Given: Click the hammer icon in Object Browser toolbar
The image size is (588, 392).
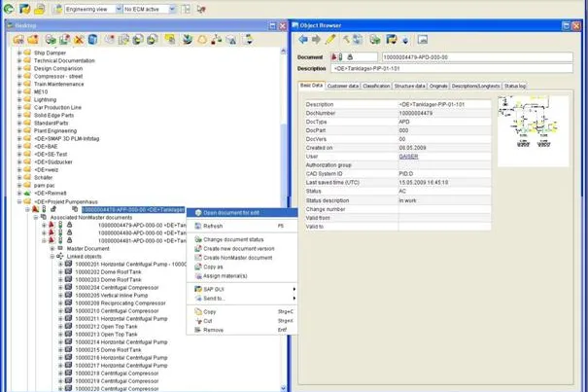Looking at the screenshot, I should pos(346,39).
